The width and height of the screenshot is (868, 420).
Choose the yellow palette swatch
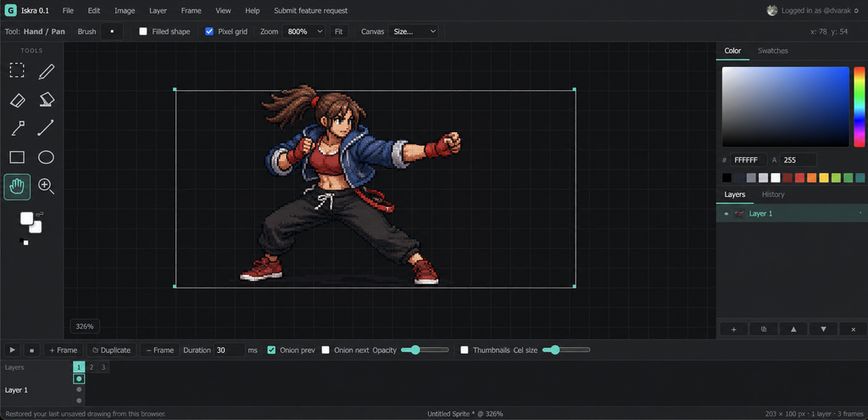point(824,178)
